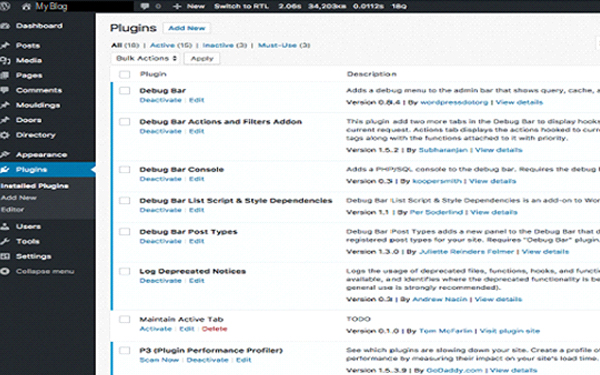
Task: Activate the Maintain Active Tab plugin
Action: click(x=155, y=329)
